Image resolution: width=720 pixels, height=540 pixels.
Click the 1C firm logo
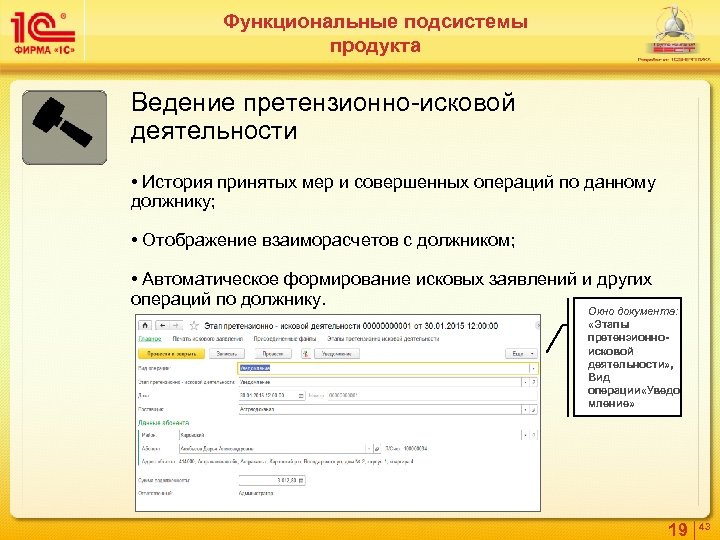[44, 33]
